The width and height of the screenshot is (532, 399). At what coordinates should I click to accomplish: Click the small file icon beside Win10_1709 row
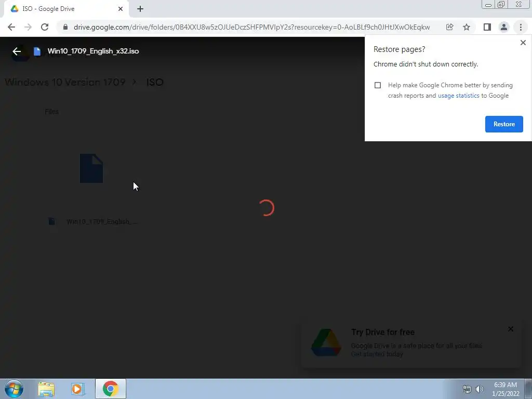tap(51, 221)
